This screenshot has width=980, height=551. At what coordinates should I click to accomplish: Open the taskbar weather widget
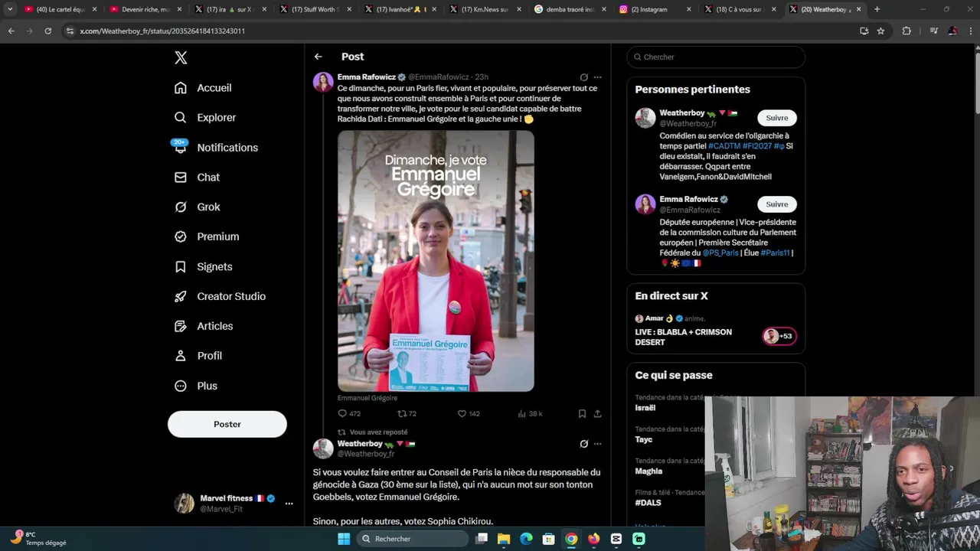coord(38,538)
